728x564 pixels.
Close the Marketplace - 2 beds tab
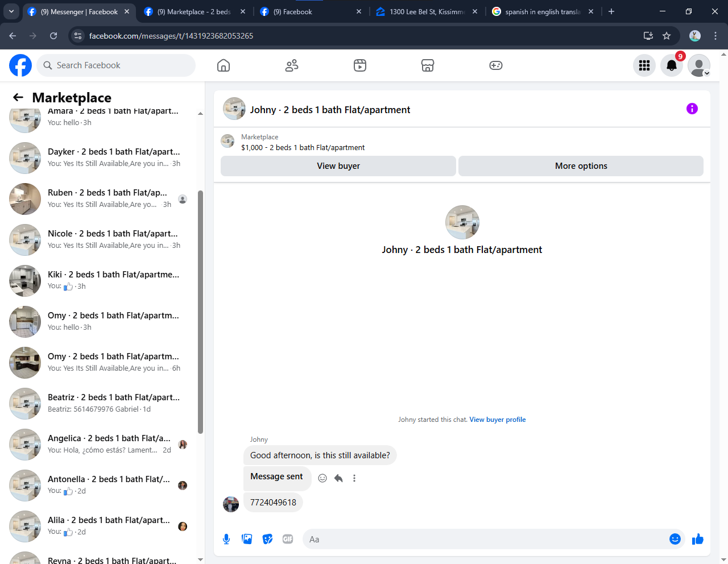(243, 11)
